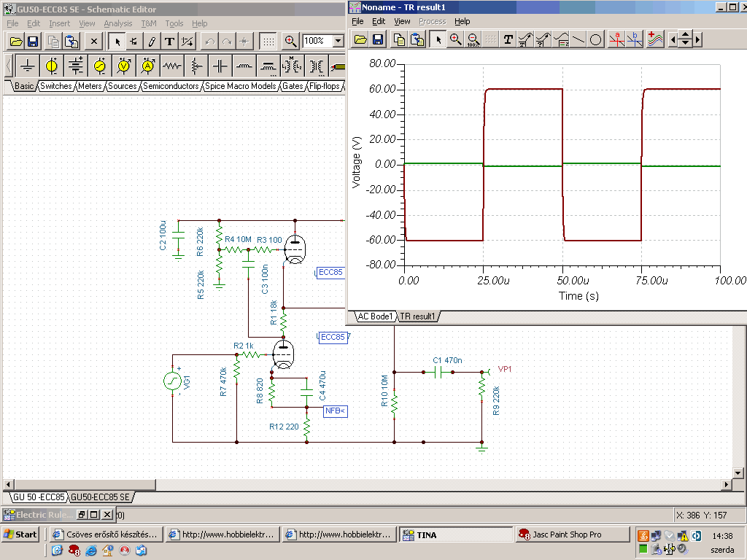
Task: Open the Analysis menu
Action: pos(118,23)
